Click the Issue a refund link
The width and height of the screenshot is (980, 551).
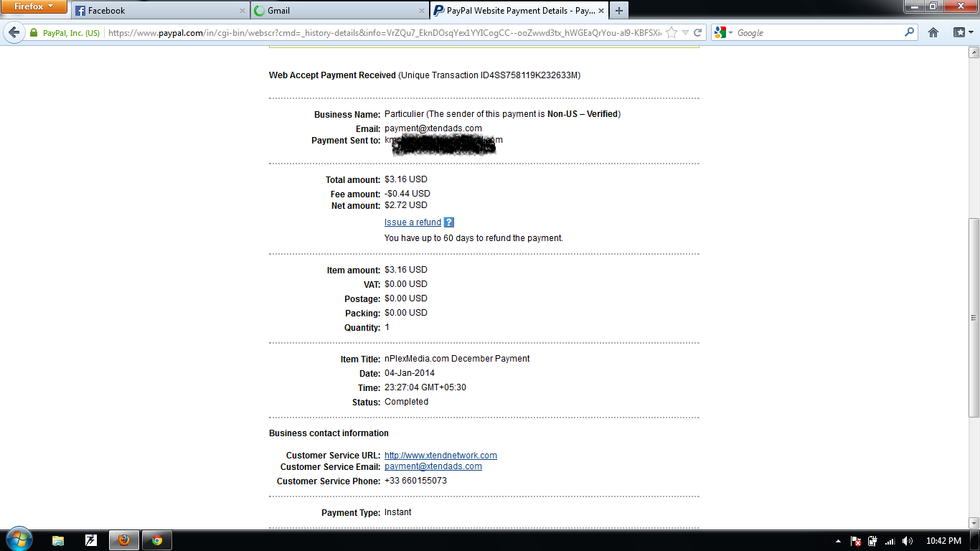(413, 222)
